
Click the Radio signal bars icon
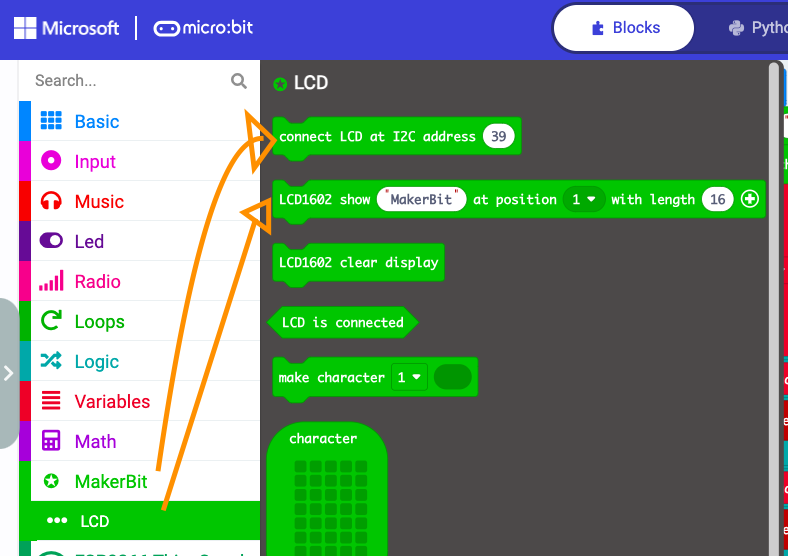pyautogui.click(x=51, y=281)
